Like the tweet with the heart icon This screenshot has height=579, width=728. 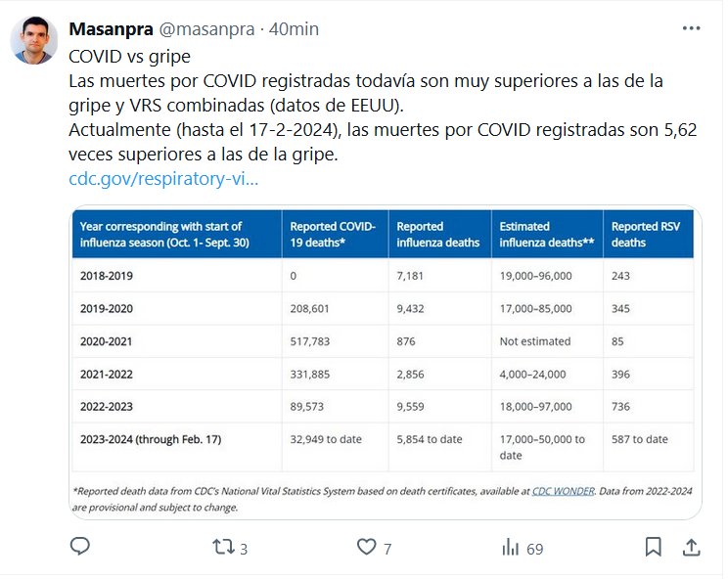click(x=367, y=548)
